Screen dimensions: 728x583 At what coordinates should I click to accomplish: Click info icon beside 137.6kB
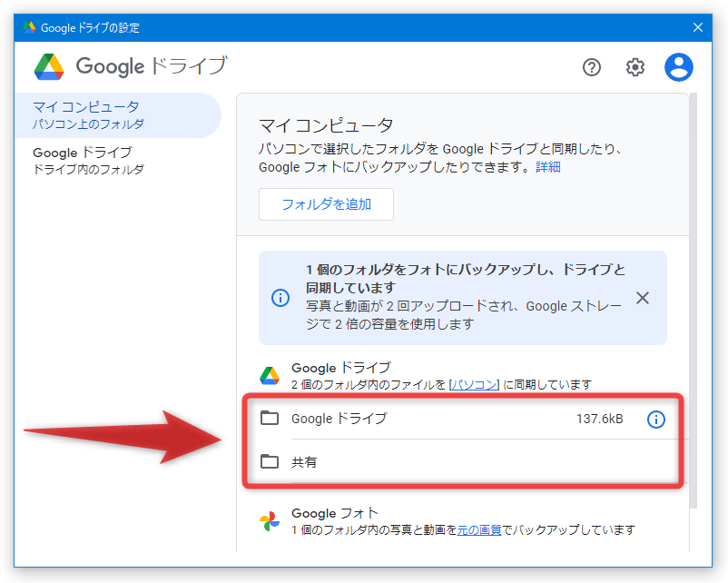(655, 420)
